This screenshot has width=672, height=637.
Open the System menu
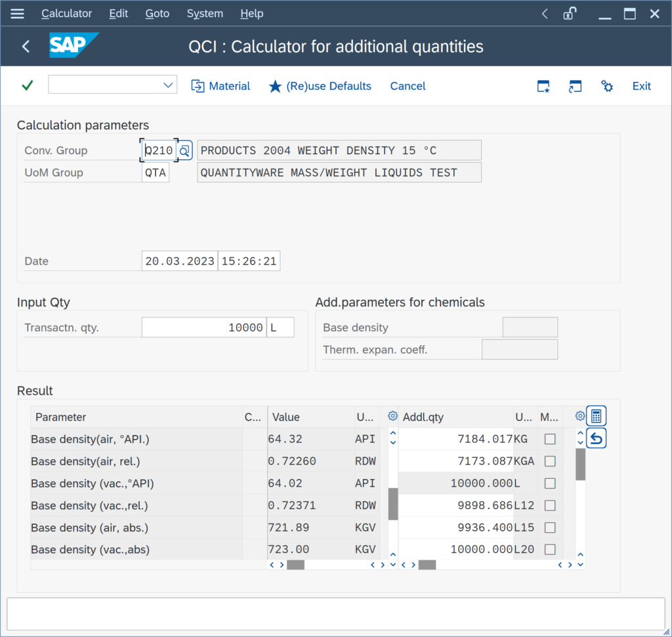click(205, 14)
